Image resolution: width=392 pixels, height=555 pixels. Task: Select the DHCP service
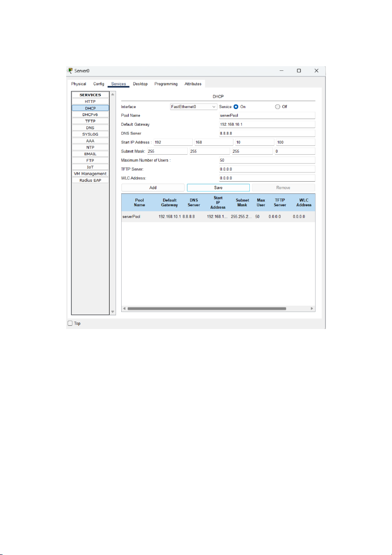click(90, 108)
